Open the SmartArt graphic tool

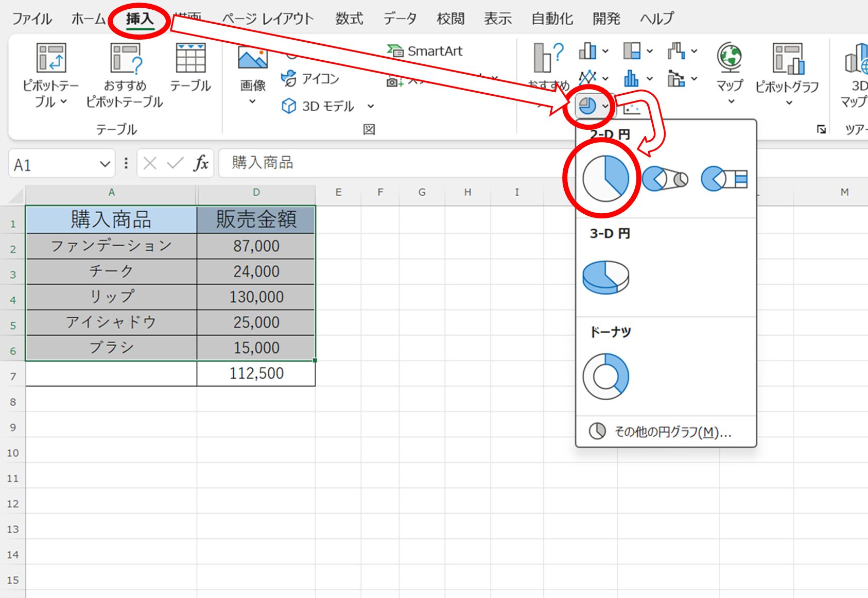tap(425, 51)
